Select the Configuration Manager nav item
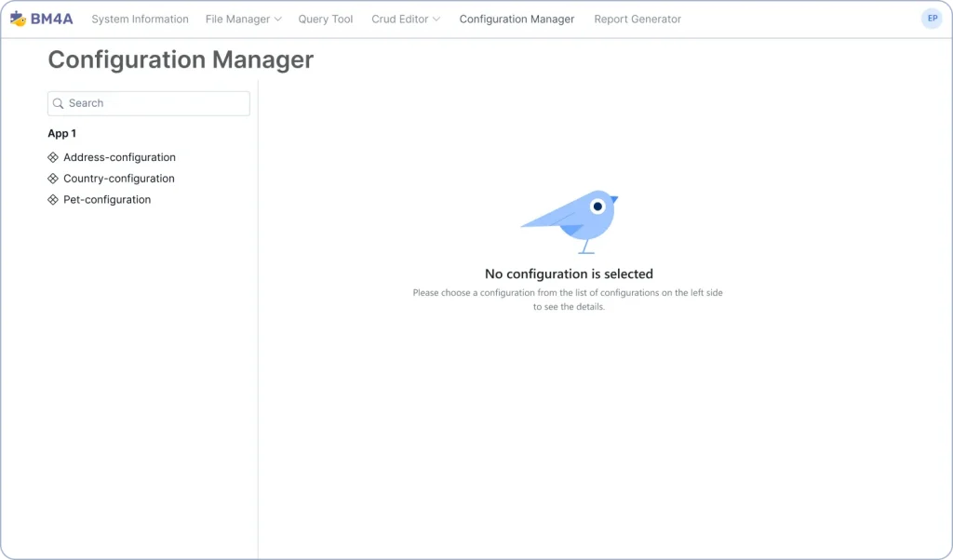 tap(517, 20)
